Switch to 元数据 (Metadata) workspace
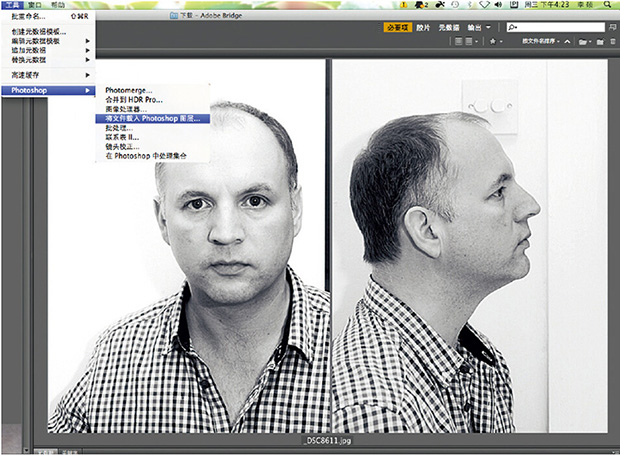 click(x=449, y=27)
